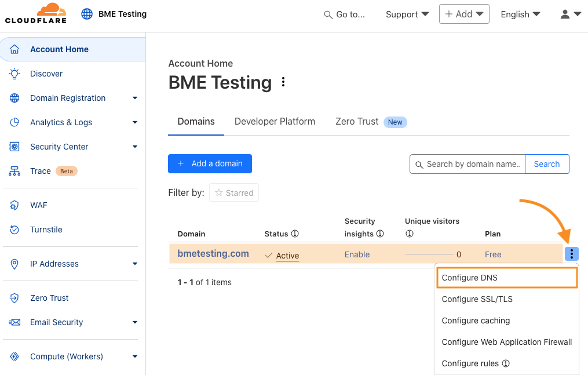Screen dimensions: 588x375
Task: Click the Turnstile icon in sidebar
Action: pos(14,230)
